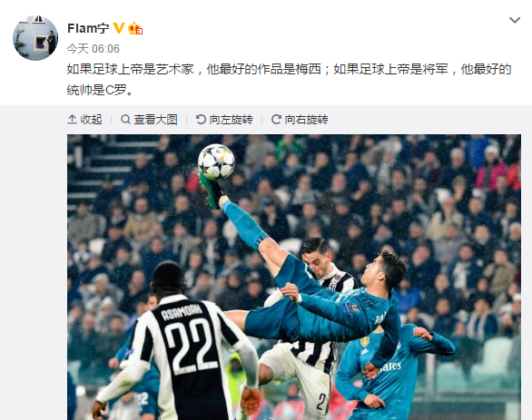This screenshot has height=420, width=532.
Task: Expand the post options chevron menu
Action: tap(515, 20)
